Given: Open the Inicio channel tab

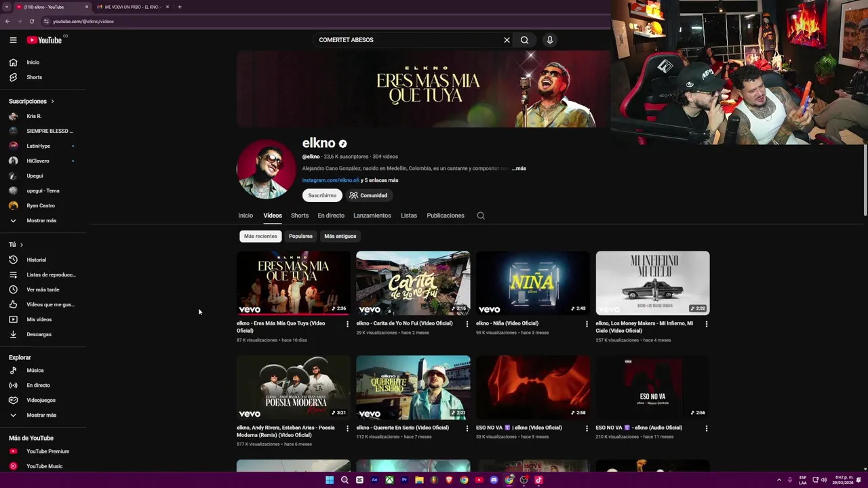Looking at the screenshot, I should coord(245,216).
